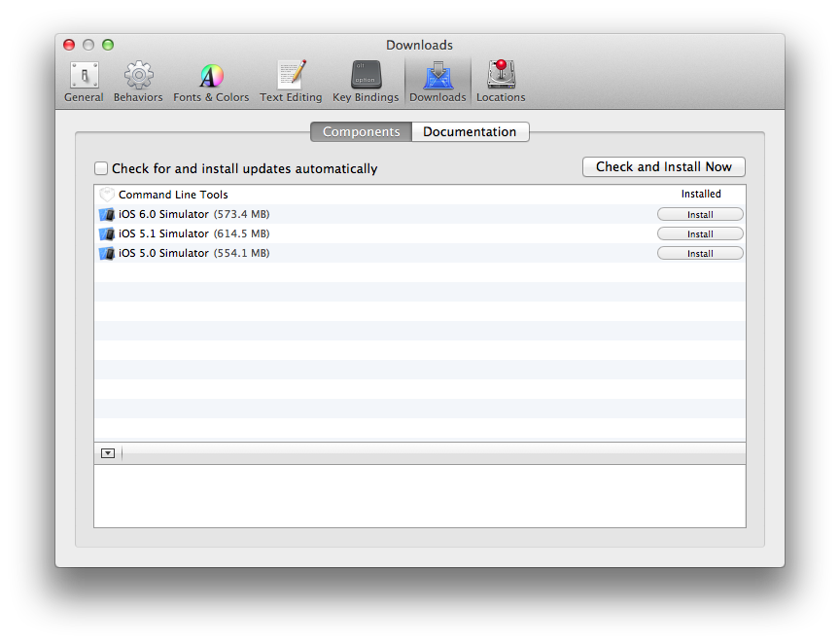Expand the details disclosure button

tap(108, 453)
